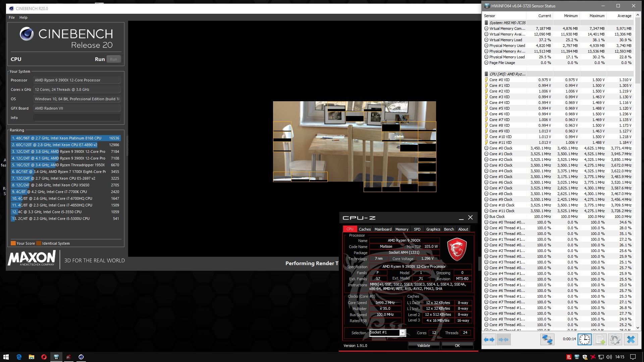Click the Virtual Memory Load sensor icon

[486, 40]
